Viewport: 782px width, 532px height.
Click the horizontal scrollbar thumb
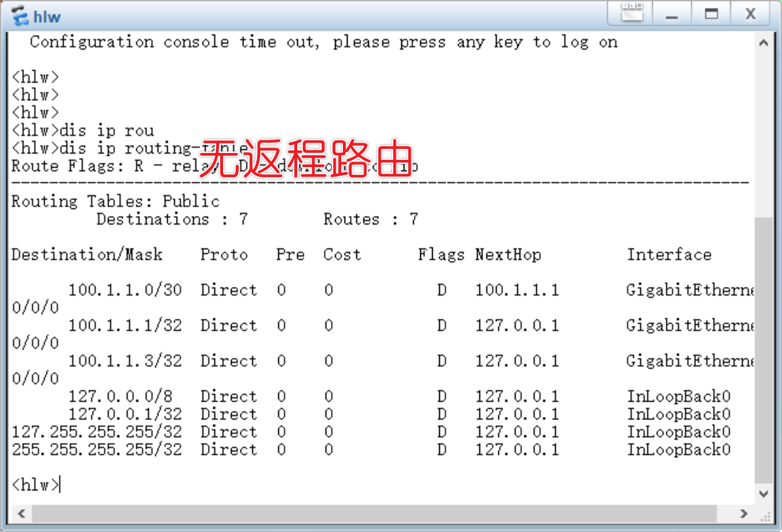coord(386,514)
